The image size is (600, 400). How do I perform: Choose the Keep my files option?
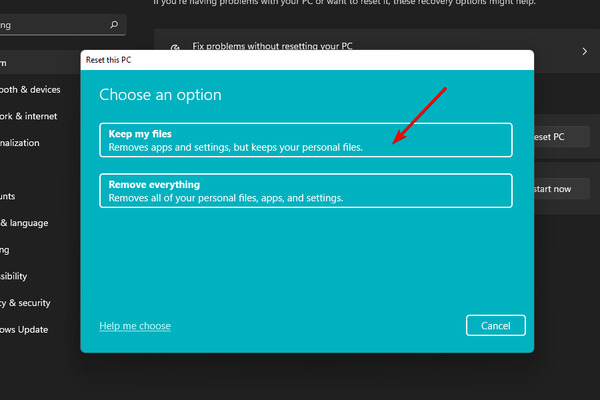click(x=306, y=140)
